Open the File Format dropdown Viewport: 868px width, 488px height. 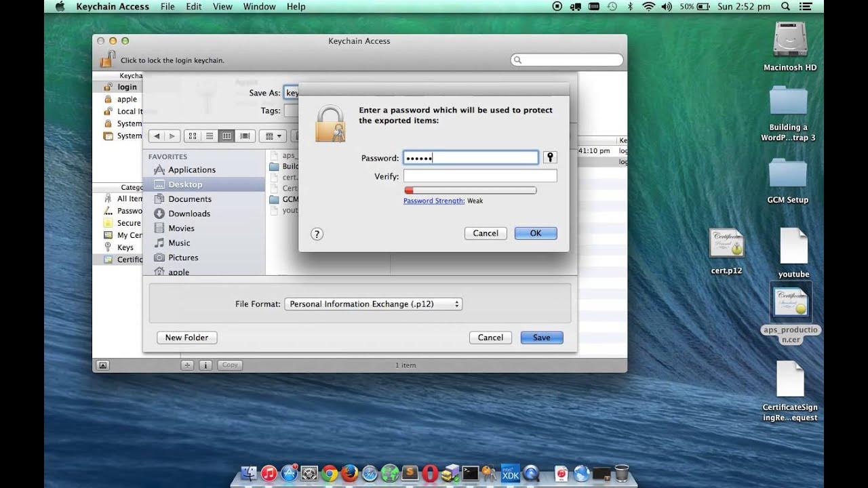pos(373,304)
